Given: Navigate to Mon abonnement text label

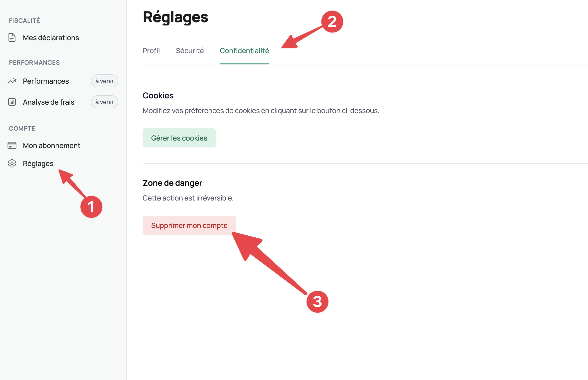Looking at the screenshot, I should pyautogui.click(x=52, y=146).
